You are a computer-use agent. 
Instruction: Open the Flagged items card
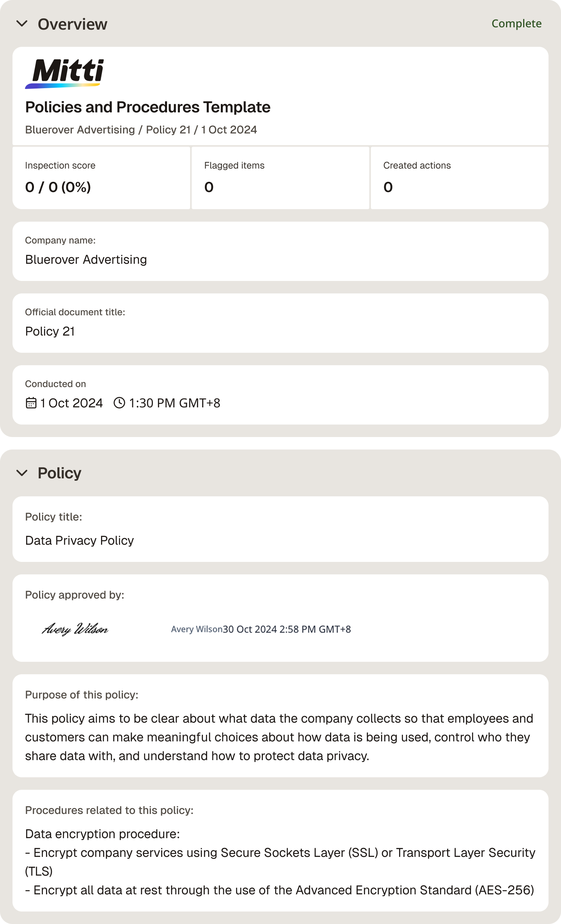click(280, 178)
